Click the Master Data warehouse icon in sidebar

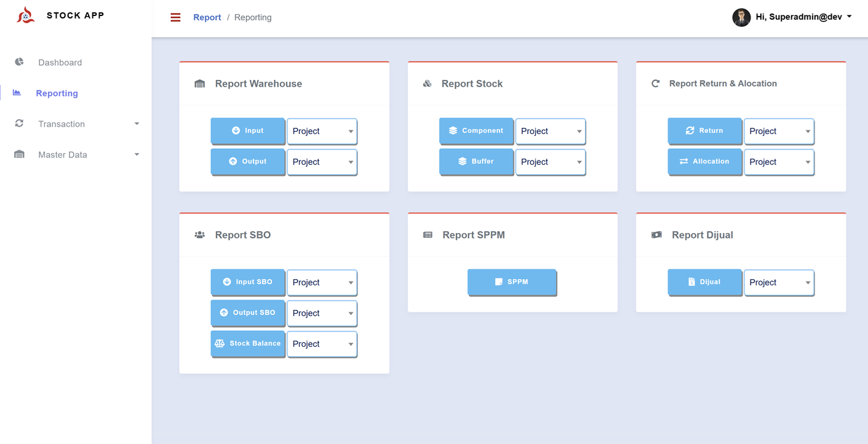(18, 154)
